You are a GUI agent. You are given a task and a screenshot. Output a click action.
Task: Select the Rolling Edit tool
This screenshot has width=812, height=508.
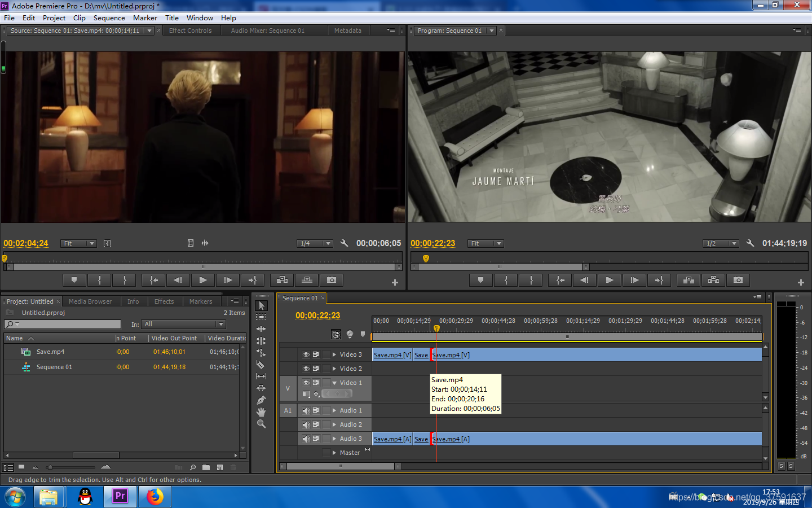pyautogui.click(x=261, y=341)
